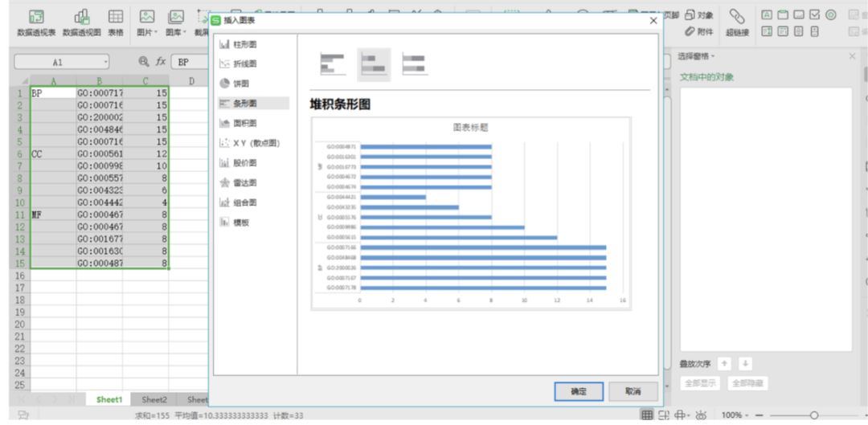Click the 附件 attachment paperclip button
Screen dimensions: 868x425
[x=700, y=31]
